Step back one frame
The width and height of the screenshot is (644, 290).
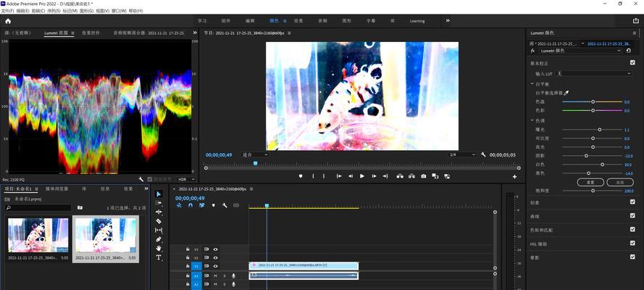351,176
